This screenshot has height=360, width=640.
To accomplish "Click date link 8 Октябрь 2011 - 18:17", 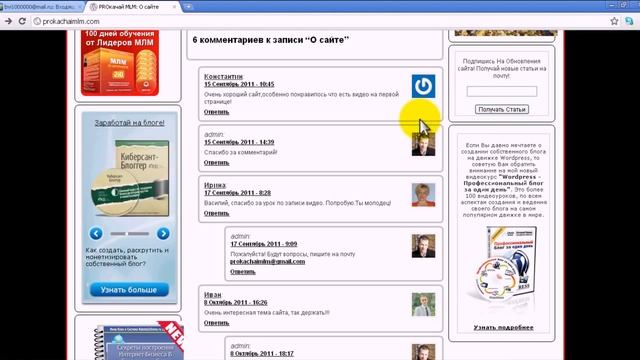I will (x=262, y=353).
